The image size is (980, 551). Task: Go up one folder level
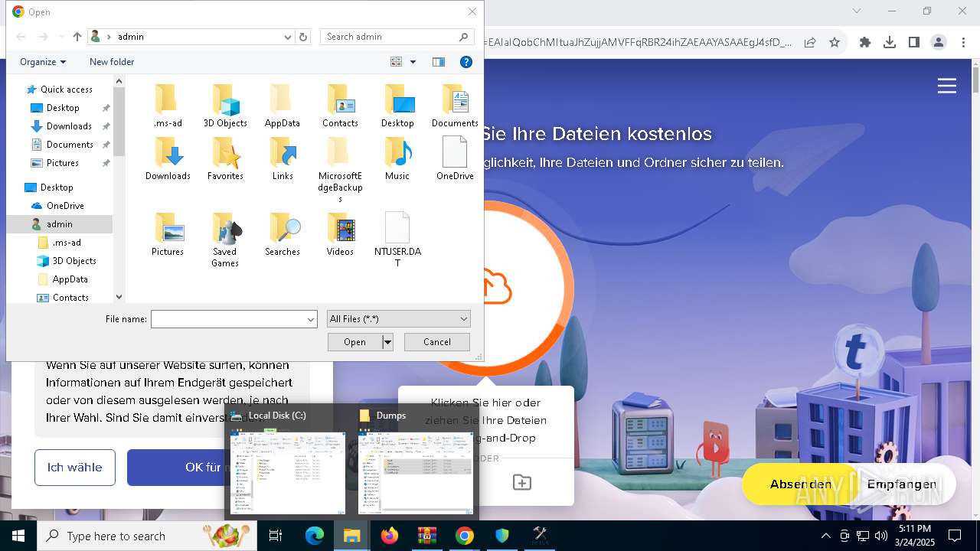[x=77, y=37]
